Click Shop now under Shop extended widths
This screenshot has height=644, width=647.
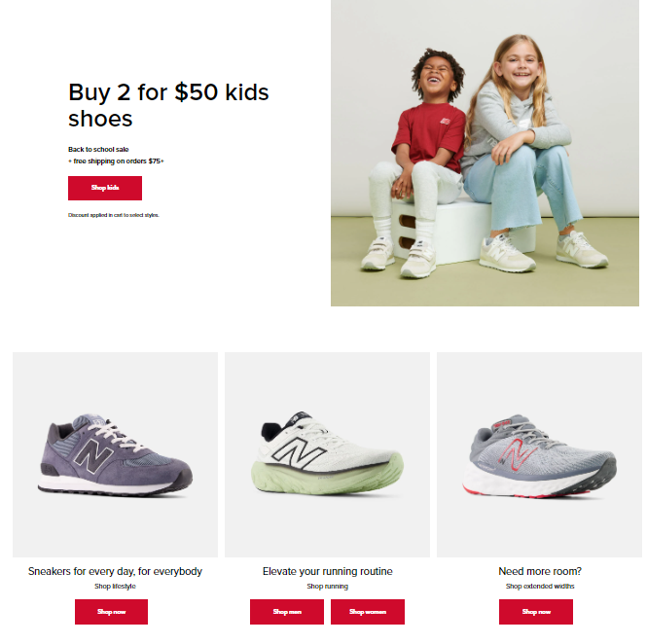(536, 612)
